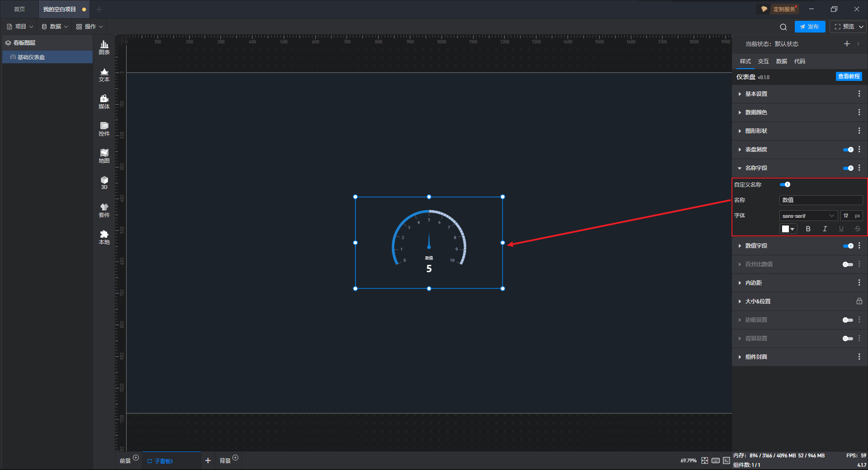Click the search magnifier icon
The width and height of the screenshot is (868, 470).
coord(783,27)
